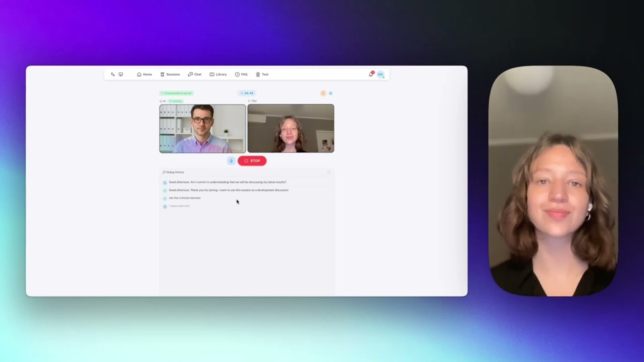Click the 14:43 session timer

(247, 93)
